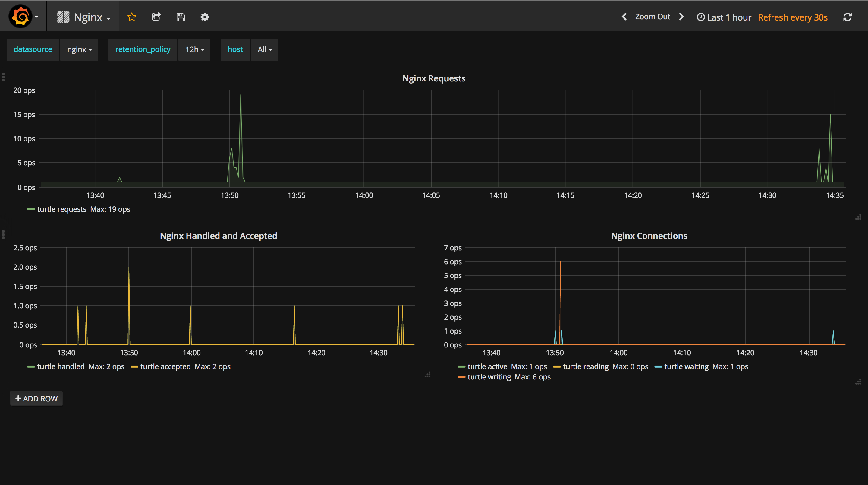
Task: Click Nginx Requests panel resize handle
Action: click(858, 217)
